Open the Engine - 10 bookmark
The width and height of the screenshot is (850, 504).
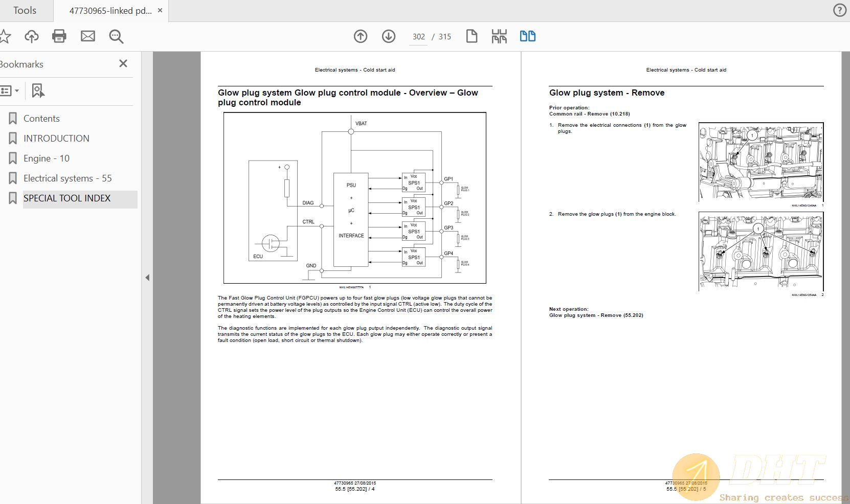tap(47, 158)
